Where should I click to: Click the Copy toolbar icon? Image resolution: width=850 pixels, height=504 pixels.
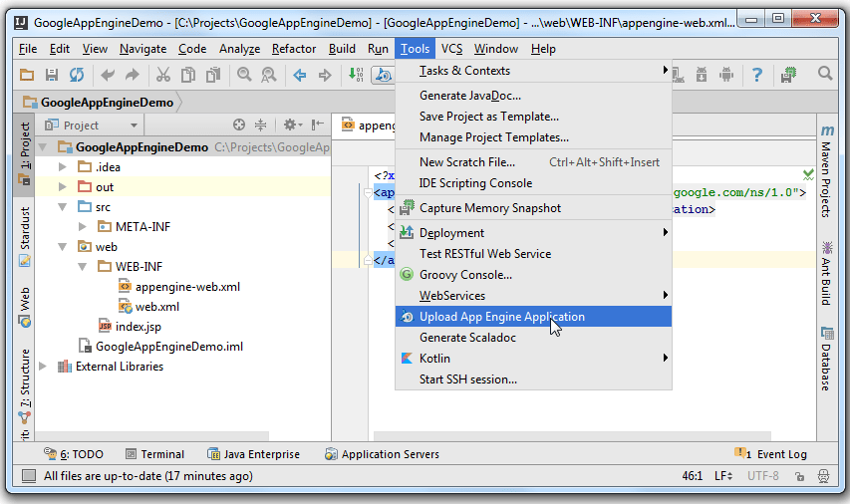[188, 75]
